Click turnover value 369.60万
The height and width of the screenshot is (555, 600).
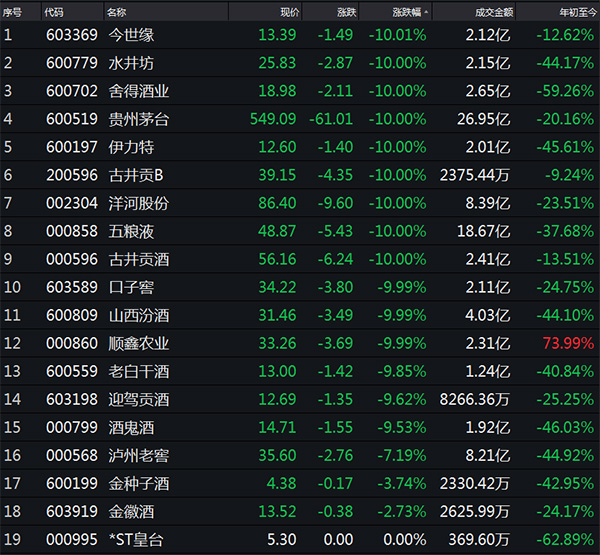(479, 539)
